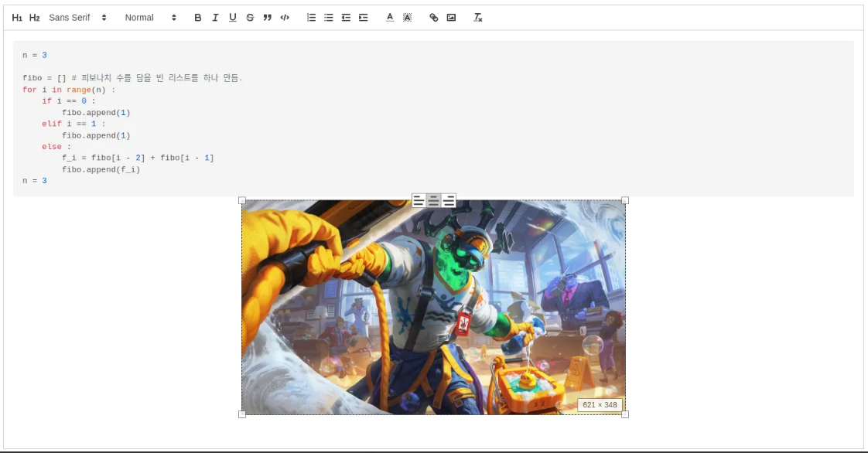Select the embedded janitor artwork image

(x=433, y=307)
